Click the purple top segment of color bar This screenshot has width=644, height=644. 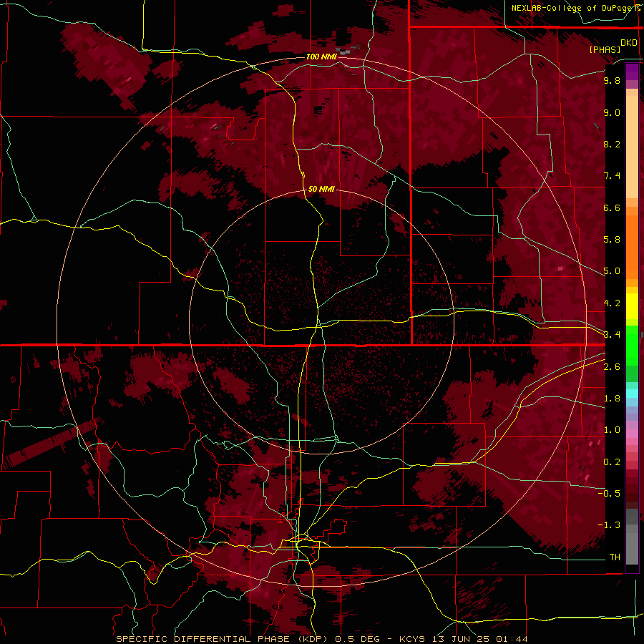(632, 72)
